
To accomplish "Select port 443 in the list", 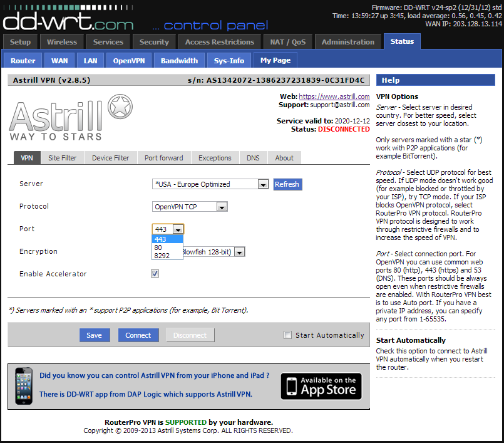I will pos(167,239).
